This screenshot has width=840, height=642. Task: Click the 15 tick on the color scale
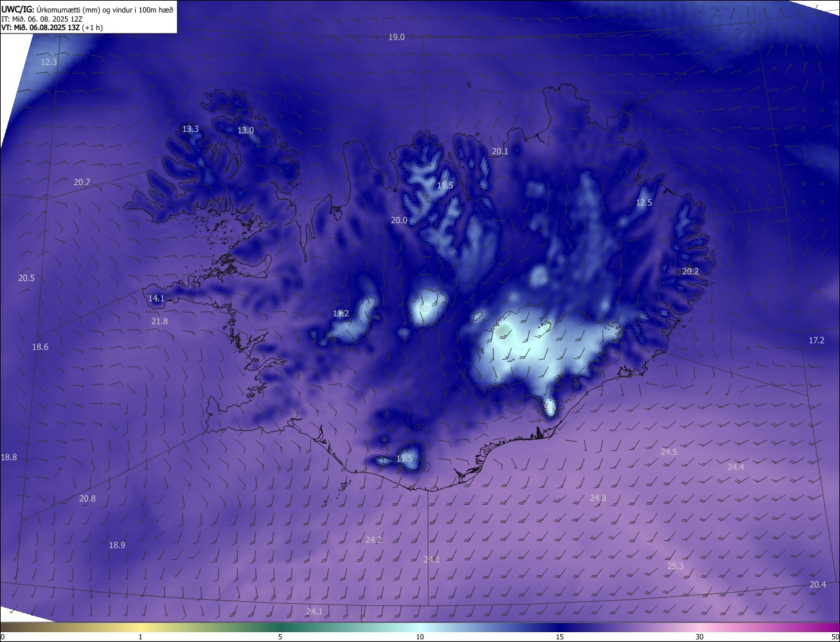[x=560, y=637]
